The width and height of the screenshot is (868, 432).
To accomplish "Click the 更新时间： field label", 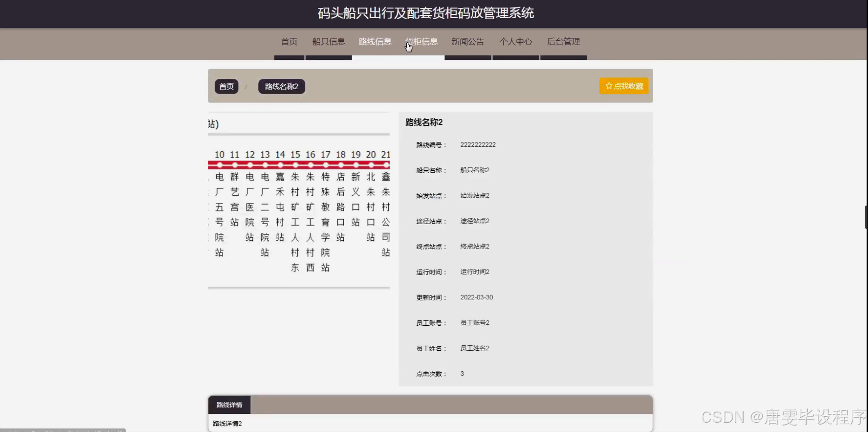I will pyautogui.click(x=431, y=297).
